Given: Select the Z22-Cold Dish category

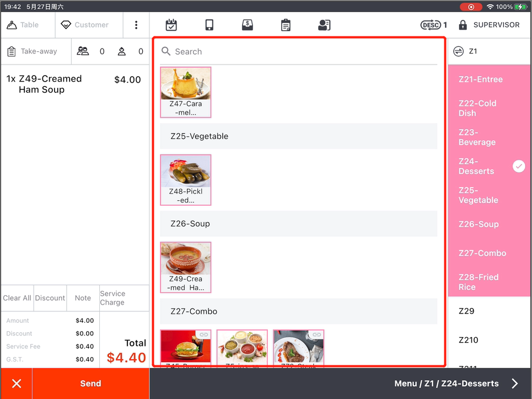Looking at the screenshot, I should pyautogui.click(x=489, y=108).
